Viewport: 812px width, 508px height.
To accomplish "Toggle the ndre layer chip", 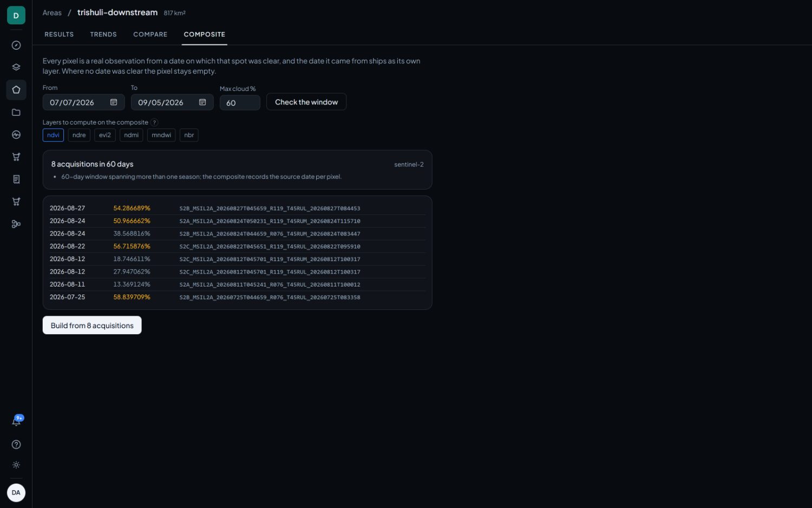I will tap(79, 135).
